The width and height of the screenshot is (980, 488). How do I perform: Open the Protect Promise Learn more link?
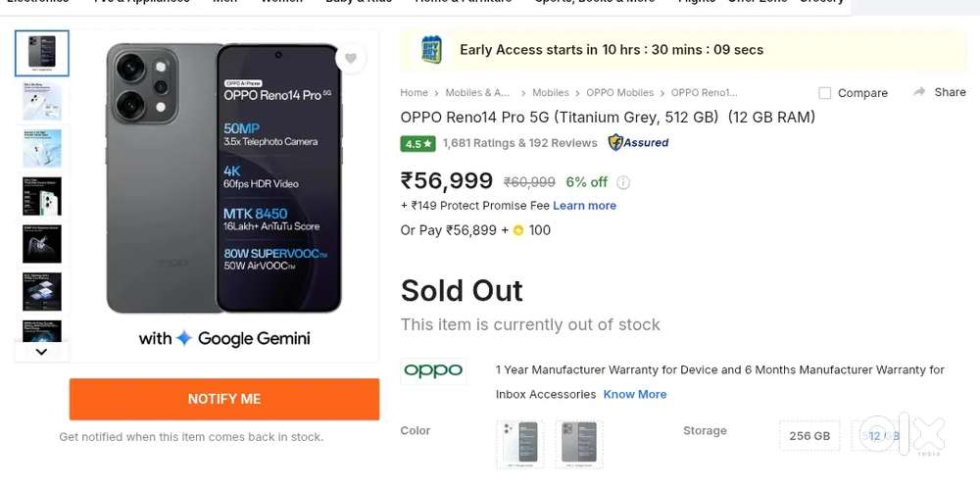coord(584,206)
